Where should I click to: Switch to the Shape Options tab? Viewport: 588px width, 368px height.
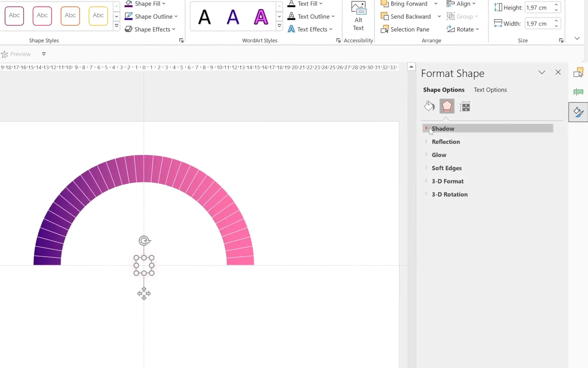(443, 90)
